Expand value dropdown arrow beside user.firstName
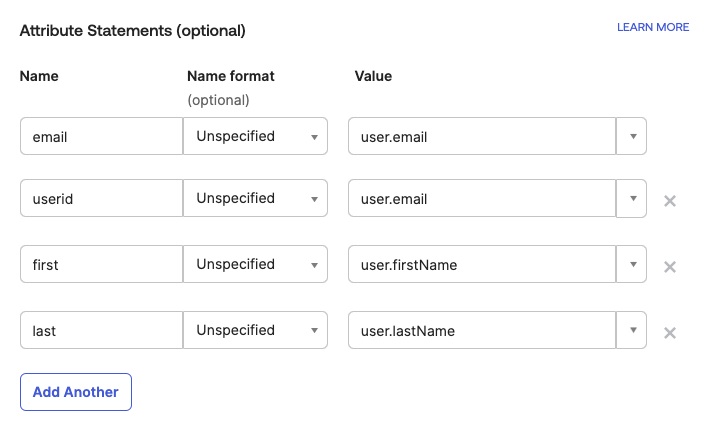This screenshot has width=708, height=431. (x=631, y=264)
